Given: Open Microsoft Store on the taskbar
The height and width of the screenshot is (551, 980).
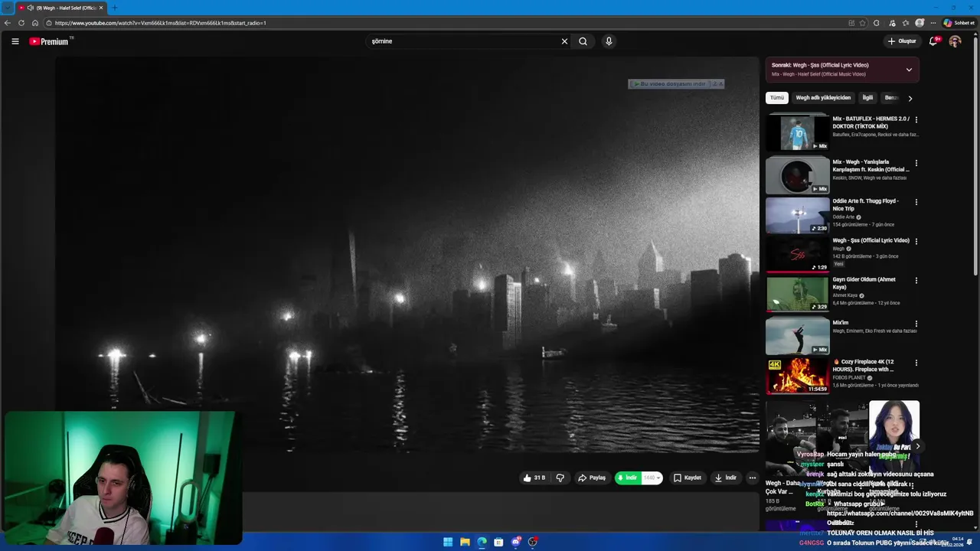Looking at the screenshot, I should click(x=498, y=542).
